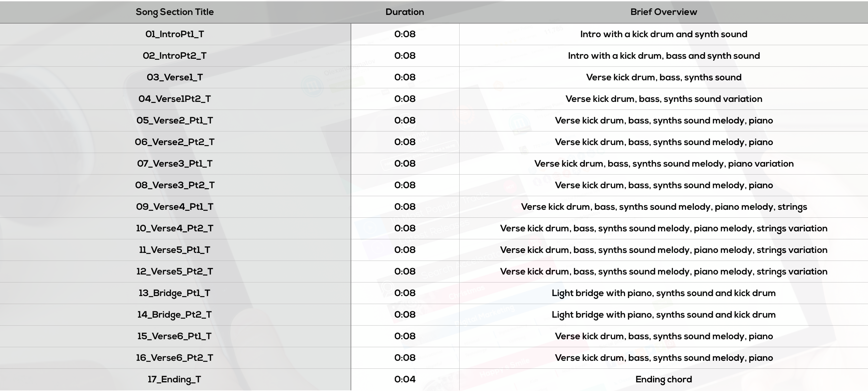Select the 07_Verse3_Pt1_T row title

174,163
